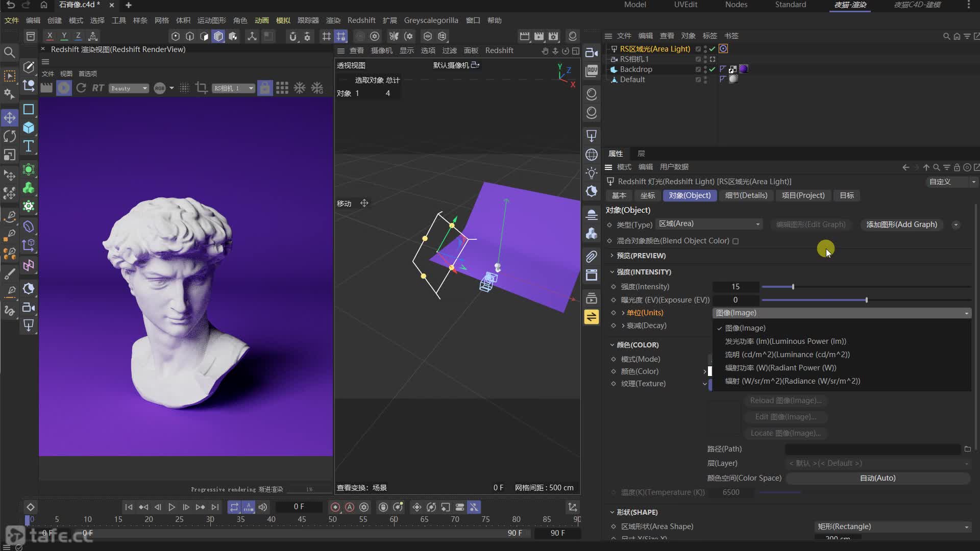Open 坐标 coordinates tab
The image size is (980, 551).
coord(648,195)
